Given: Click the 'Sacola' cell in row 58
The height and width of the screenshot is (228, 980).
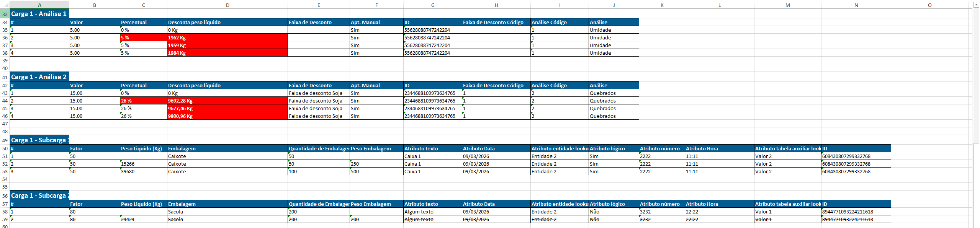Looking at the screenshot, I should click(x=227, y=212).
